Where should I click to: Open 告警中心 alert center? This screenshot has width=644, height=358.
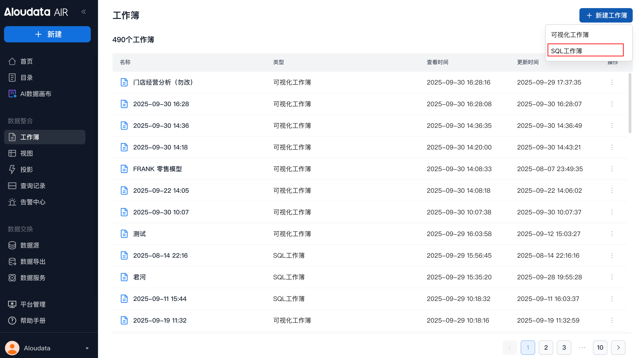[33, 202]
